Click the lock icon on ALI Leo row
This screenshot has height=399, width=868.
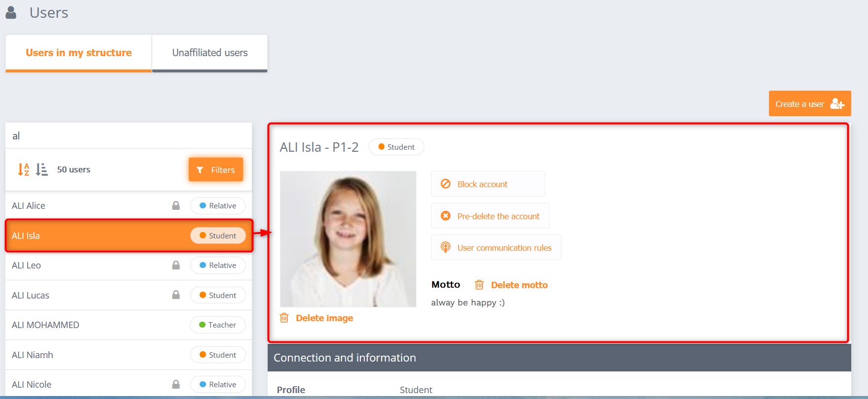(x=176, y=265)
